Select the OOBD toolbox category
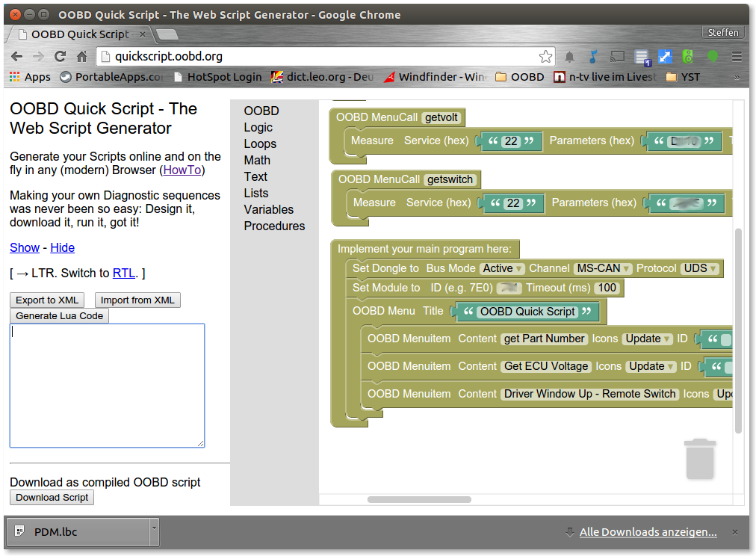This screenshot has width=756, height=556. 261,111
